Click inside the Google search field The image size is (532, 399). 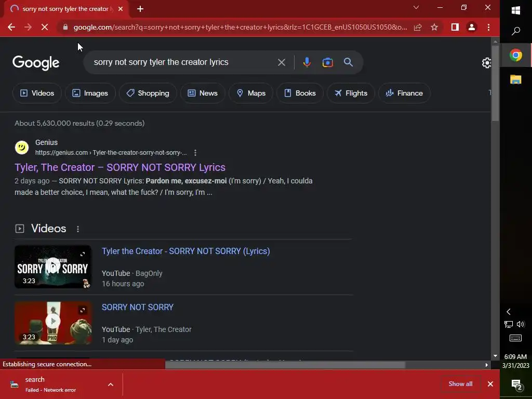(x=183, y=62)
